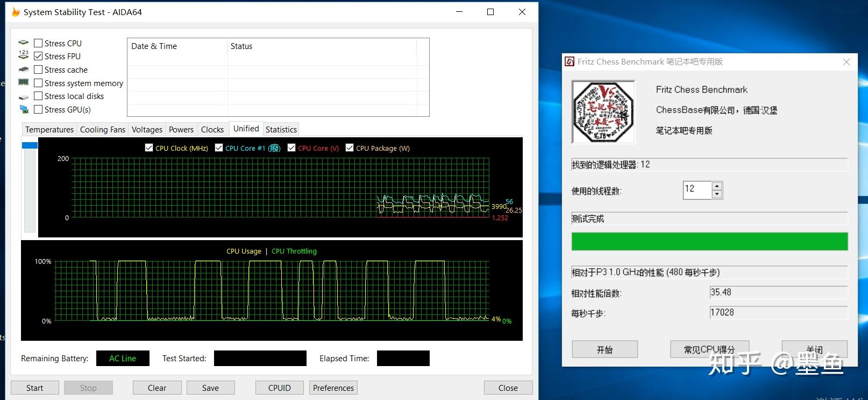Screen dimensions: 868x400
Task: Click the 开始 button in Fritz Chess Benchmark
Action: pos(605,349)
